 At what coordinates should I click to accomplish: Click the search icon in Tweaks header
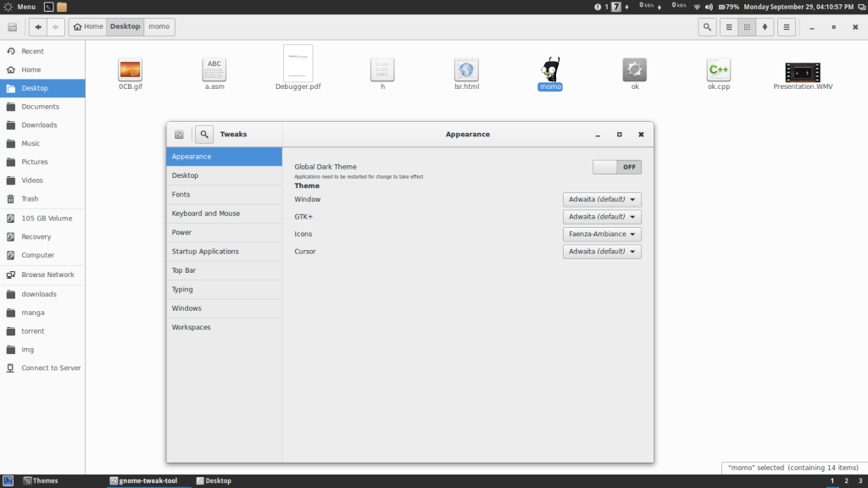pyautogui.click(x=204, y=134)
